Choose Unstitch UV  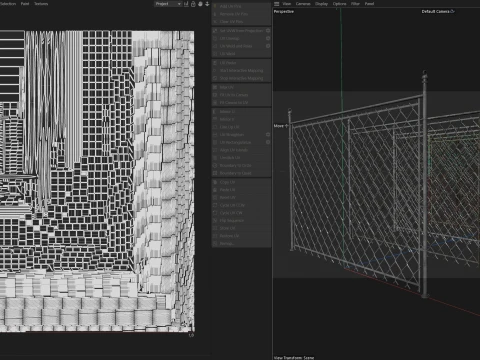click(241, 158)
